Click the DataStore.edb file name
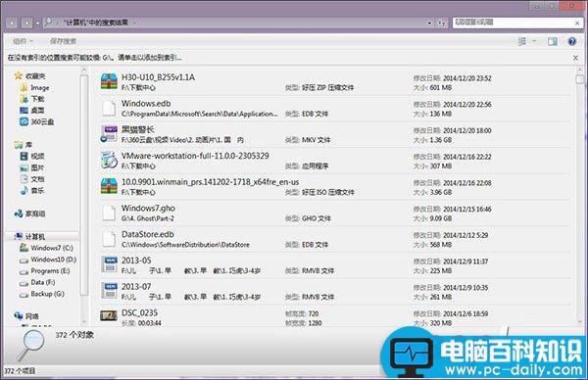588x380 pixels. pos(148,234)
